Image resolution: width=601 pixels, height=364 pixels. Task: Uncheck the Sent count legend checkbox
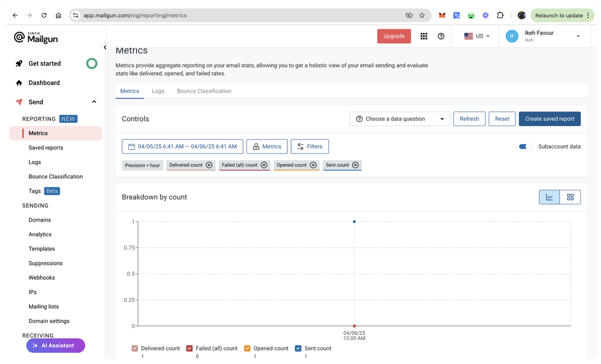(x=298, y=349)
